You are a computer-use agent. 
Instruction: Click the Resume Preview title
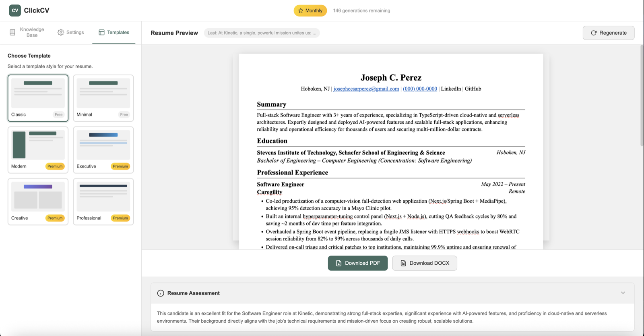[174, 33]
